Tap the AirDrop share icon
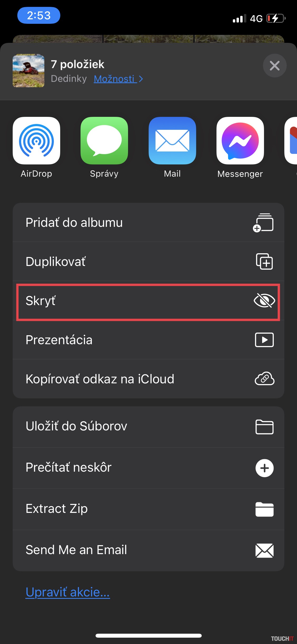 coord(36,141)
